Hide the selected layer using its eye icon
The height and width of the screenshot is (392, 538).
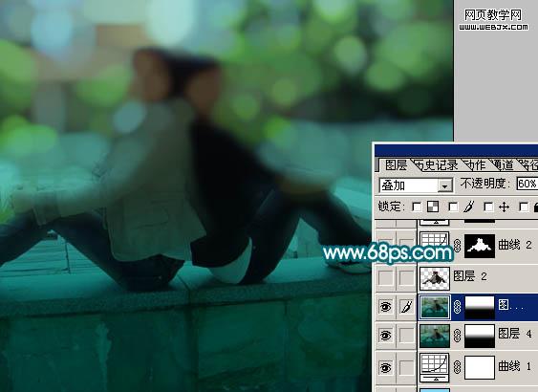coord(385,306)
